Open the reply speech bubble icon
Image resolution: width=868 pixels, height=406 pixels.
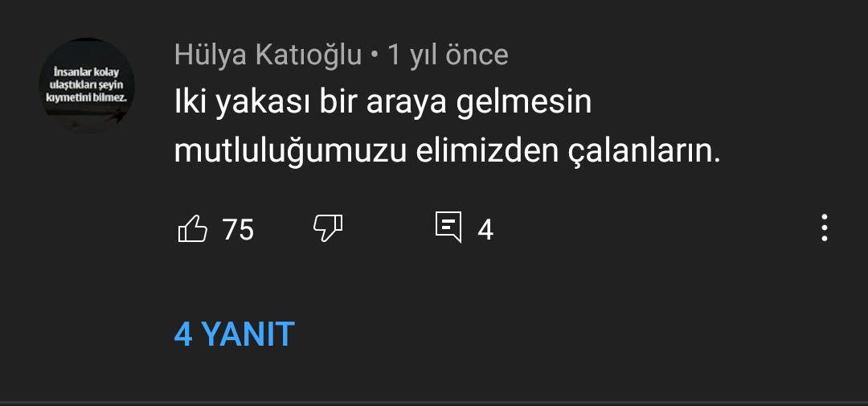(x=448, y=227)
